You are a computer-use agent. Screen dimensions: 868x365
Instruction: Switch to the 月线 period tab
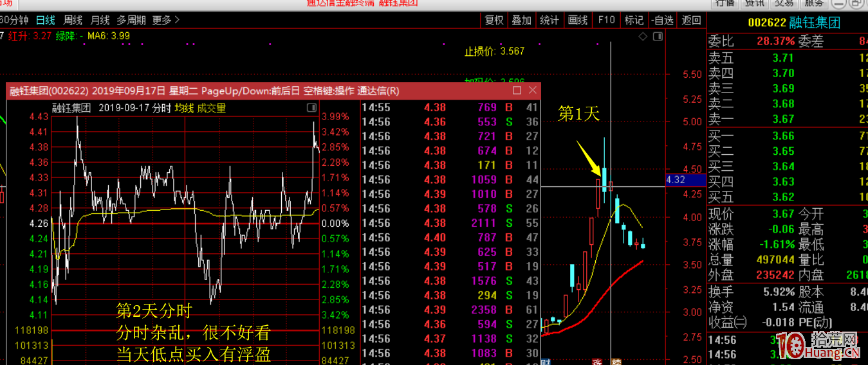tap(100, 20)
